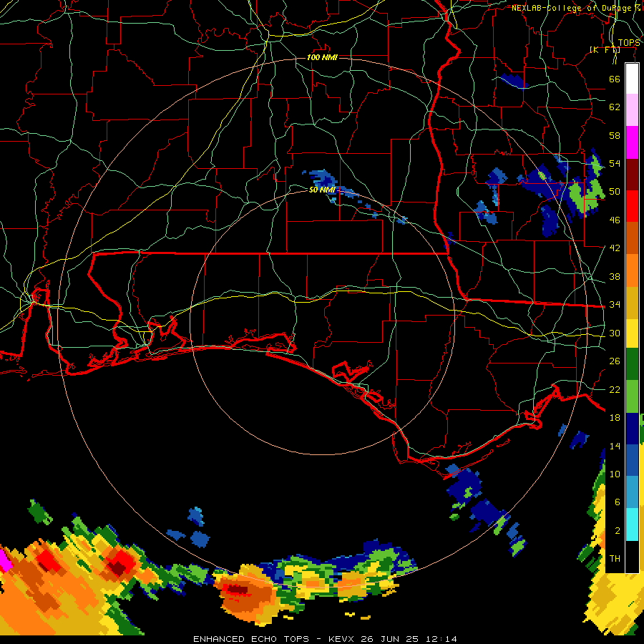Click the legend value "34"
The width and height of the screenshot is (644, 644).
[615, 305]
